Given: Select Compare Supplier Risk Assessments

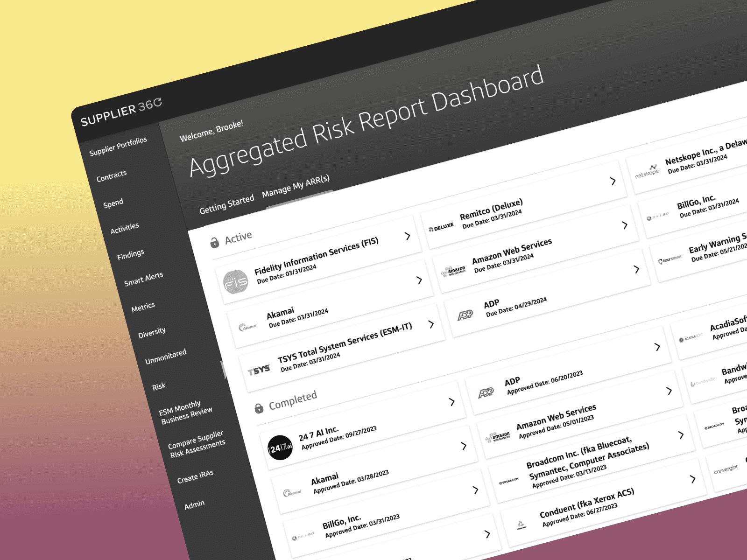Looking at the screenshot, I should pos(197,444).
